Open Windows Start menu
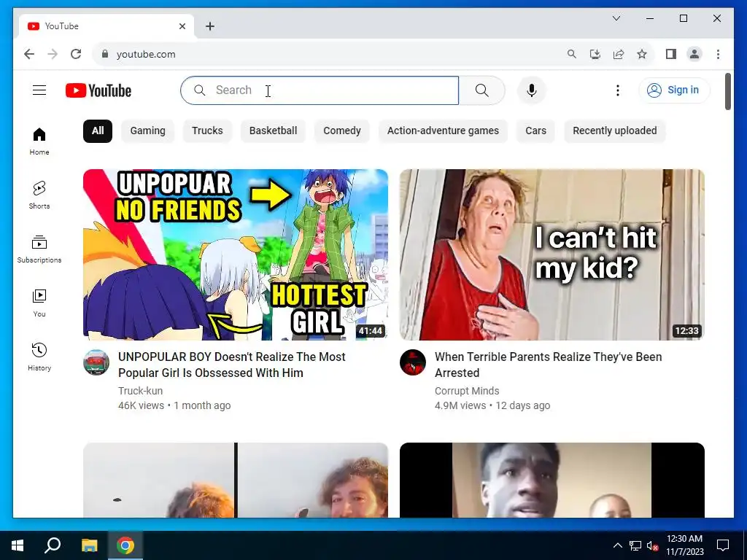 tap(18, 545)
